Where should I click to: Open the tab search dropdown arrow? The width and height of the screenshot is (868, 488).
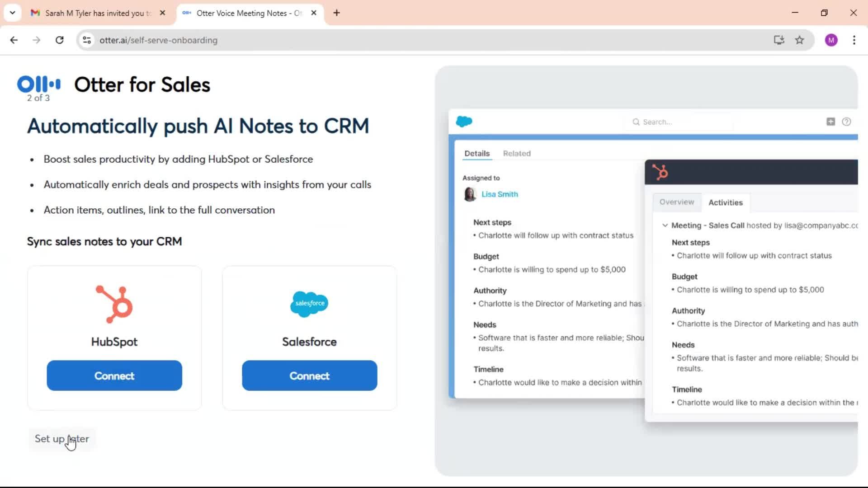tap(12, 13)
